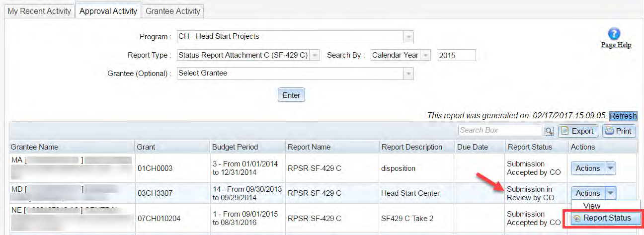Open the Grantee Activity tab

tap(173, 11)
